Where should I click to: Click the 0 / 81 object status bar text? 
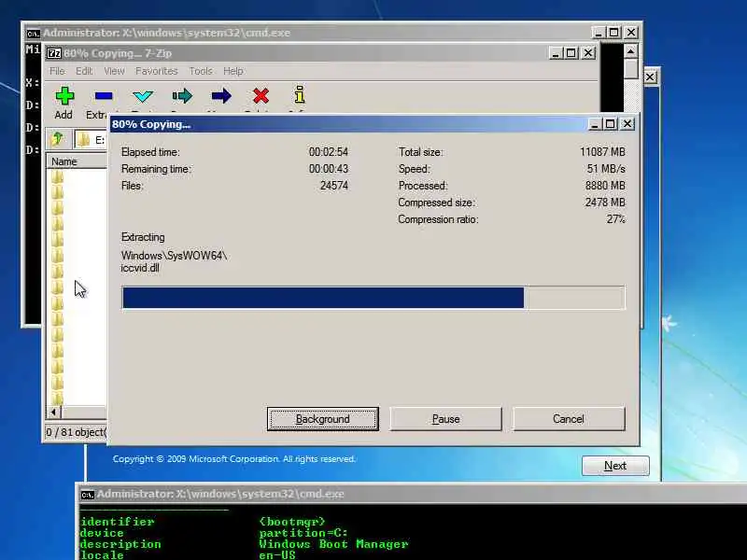pyautogui.click(x=77, y=432)
